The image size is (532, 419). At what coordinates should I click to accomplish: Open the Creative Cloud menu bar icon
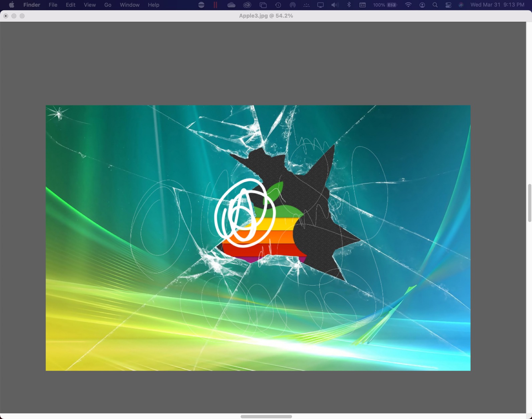[x=247, y=5]
